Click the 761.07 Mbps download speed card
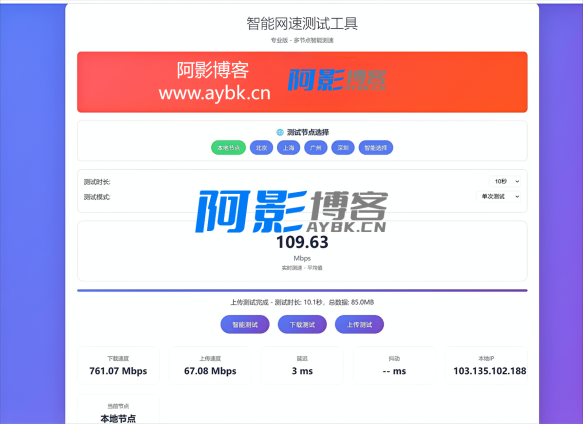Image resolution: width=583 pixels, height=424 pixels. [118, 365]
